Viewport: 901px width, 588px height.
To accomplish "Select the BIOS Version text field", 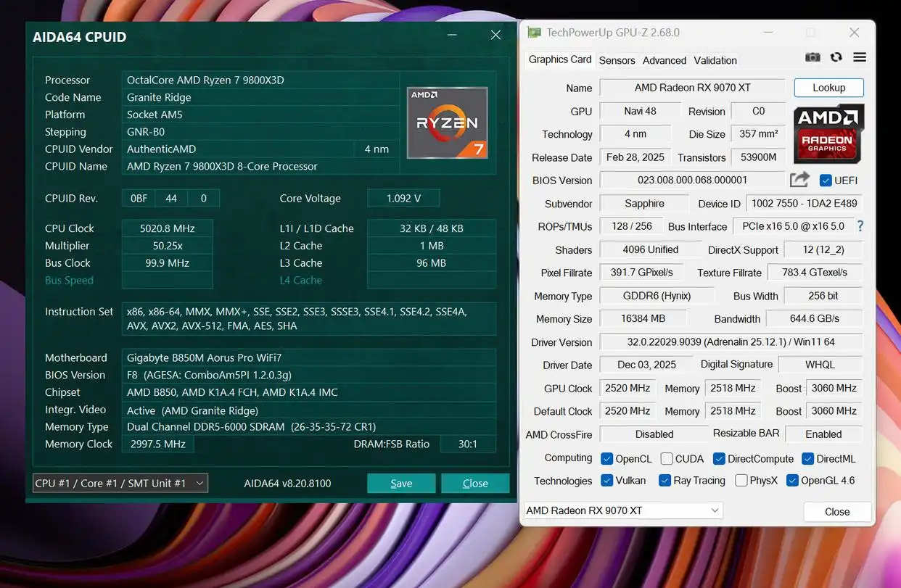I will (692, 180).
